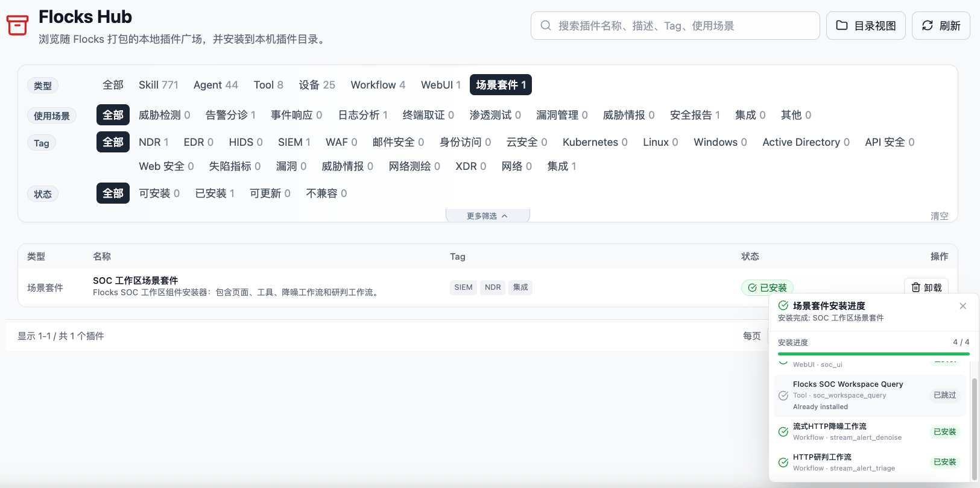Select the 全部 type filter

113,85
